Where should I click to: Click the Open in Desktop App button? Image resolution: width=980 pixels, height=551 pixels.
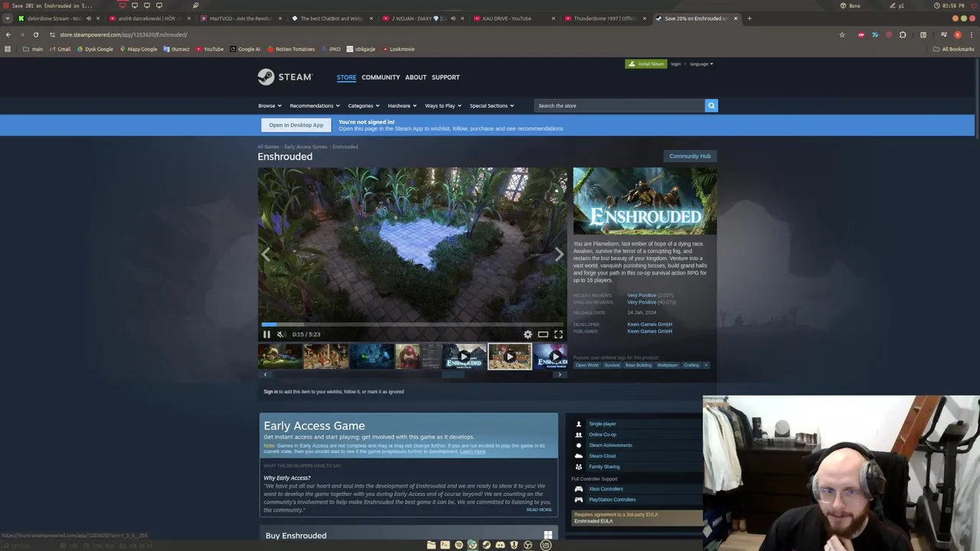[x=296, y=125]
